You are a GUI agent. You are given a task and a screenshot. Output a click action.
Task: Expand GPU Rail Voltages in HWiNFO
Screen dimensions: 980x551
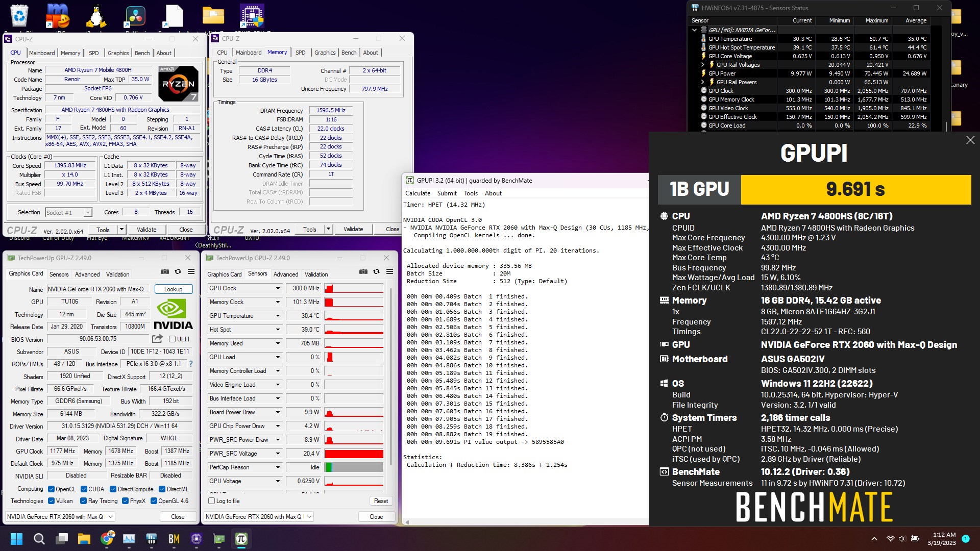(x=703, y=65)
